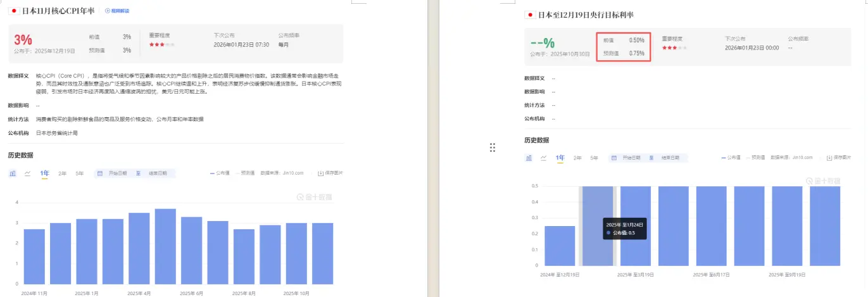Select line chart icon in CPI panel
Viewport: 868px width, 297px height.
coord(28,173)
